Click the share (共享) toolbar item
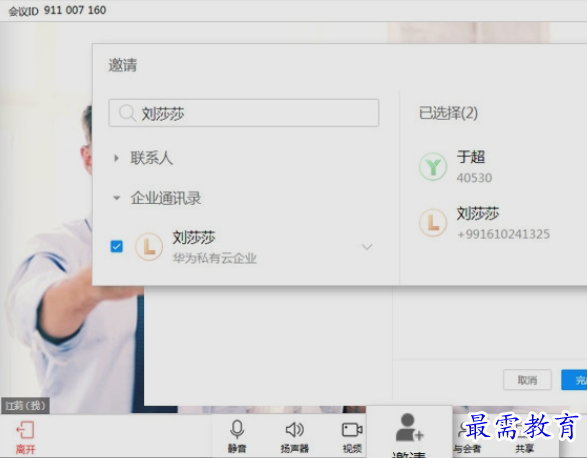Viewport: 587px width, 458px height. [x=524, y=436]
